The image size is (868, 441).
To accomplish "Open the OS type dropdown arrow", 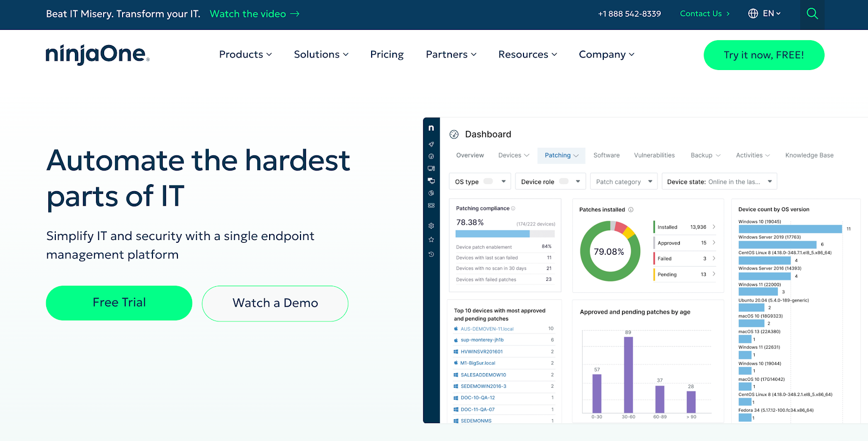I will pyautogui.click(x=503, y=181).
